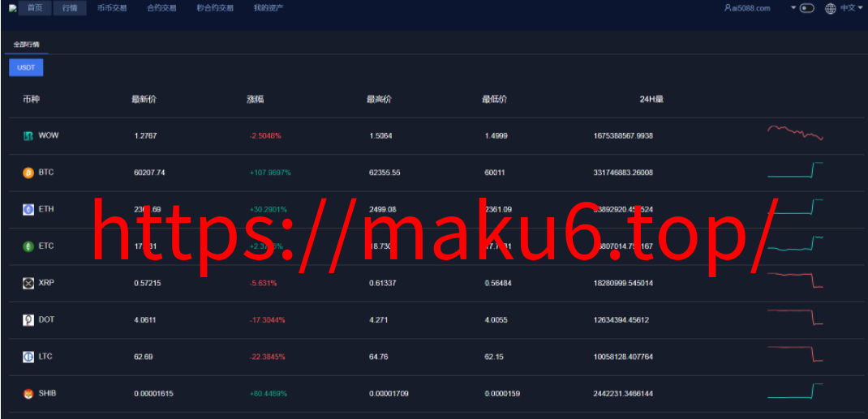Select the 全部行情 tab
This screenshot has height=419, width=868.
(x=27, y=45)
